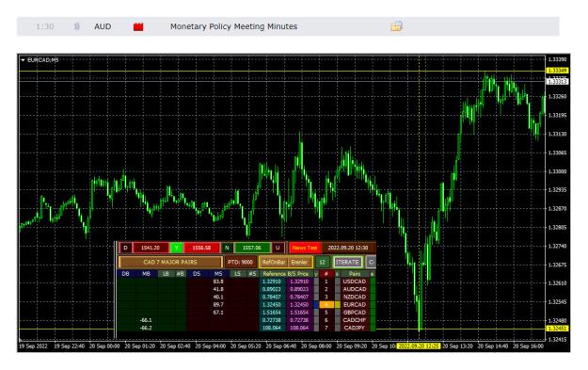This screenshot has width=588, height=370.
Task: Click the DB column header
Action: click(126, 274)
